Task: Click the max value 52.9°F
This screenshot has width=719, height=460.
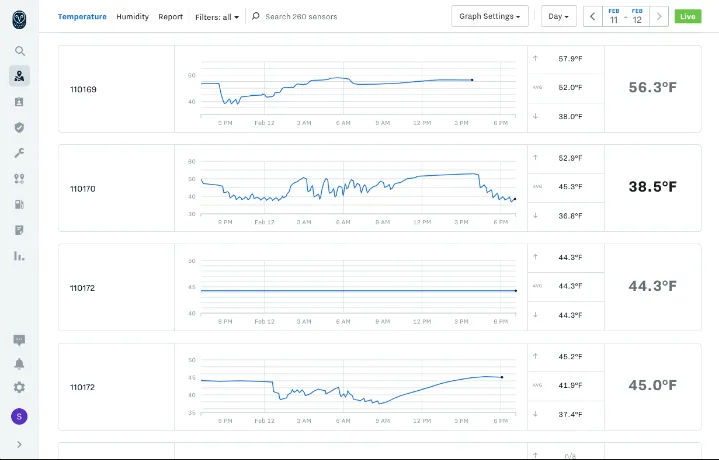Action: click(570, 158)
